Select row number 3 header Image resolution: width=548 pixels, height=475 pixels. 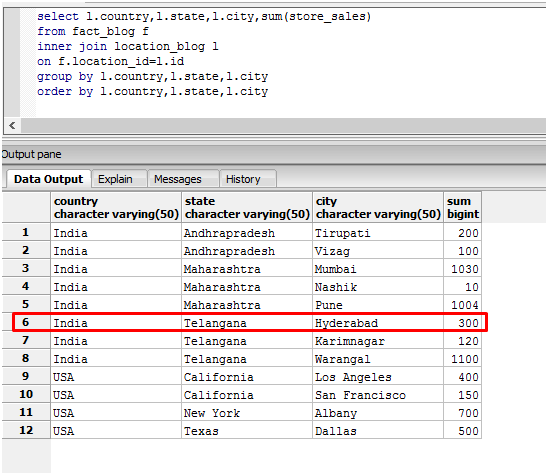(x=26, y=268)
